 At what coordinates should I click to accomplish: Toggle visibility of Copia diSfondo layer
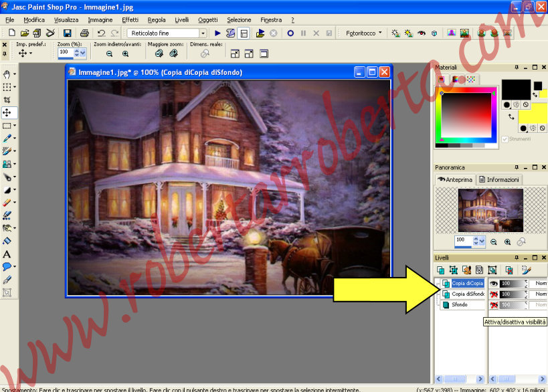494,294
